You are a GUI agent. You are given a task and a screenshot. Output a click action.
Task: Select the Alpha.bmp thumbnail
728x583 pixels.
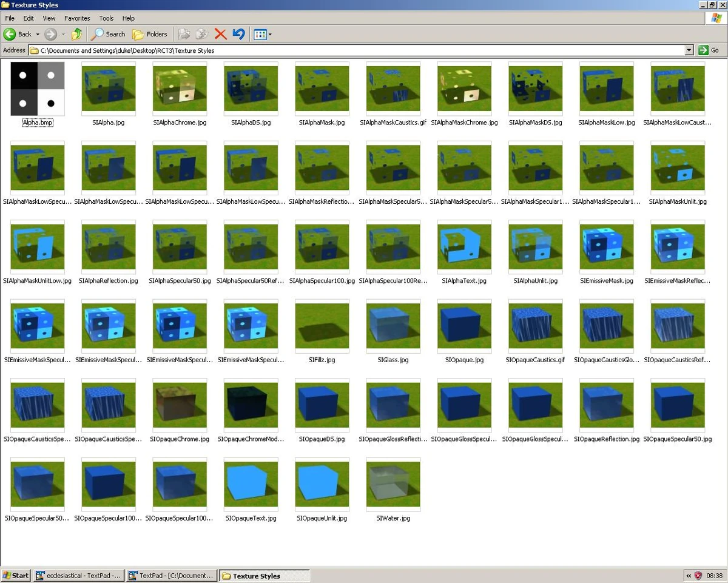(37, 89)
